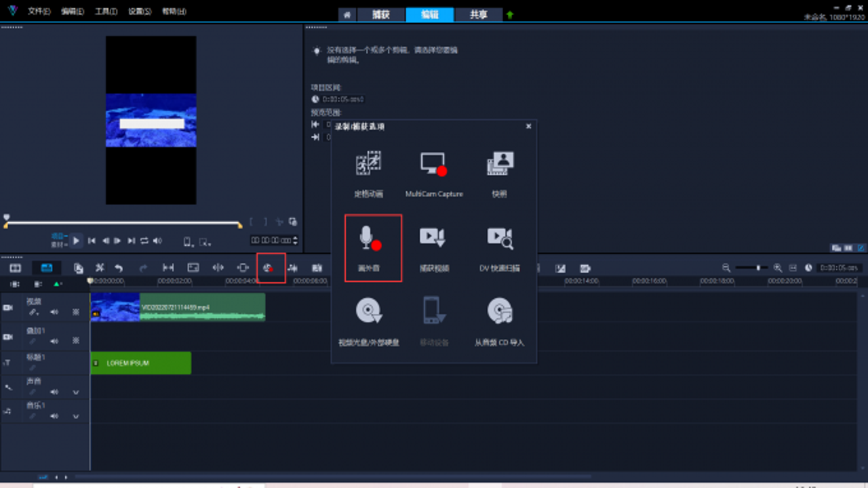
Task: Choose the 定格动画 stop motion option
Action: pyautogui.click(x=368, y=174)
